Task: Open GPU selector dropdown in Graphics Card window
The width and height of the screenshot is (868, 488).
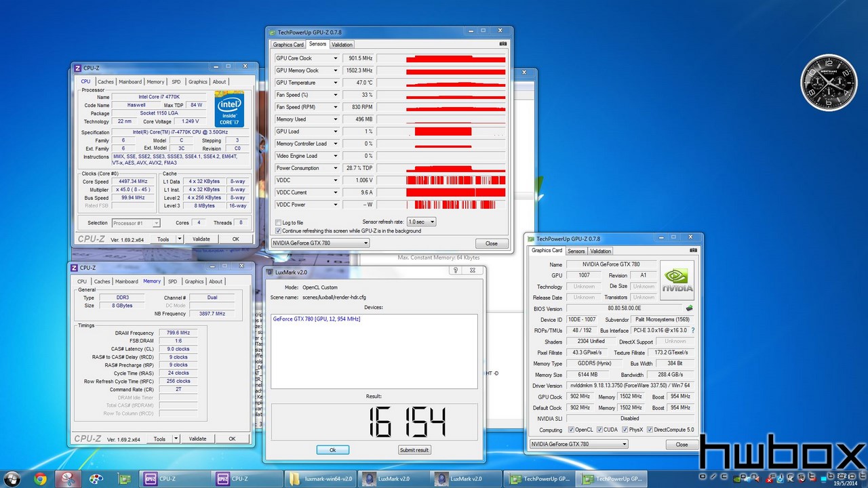Action: (578, 445)
